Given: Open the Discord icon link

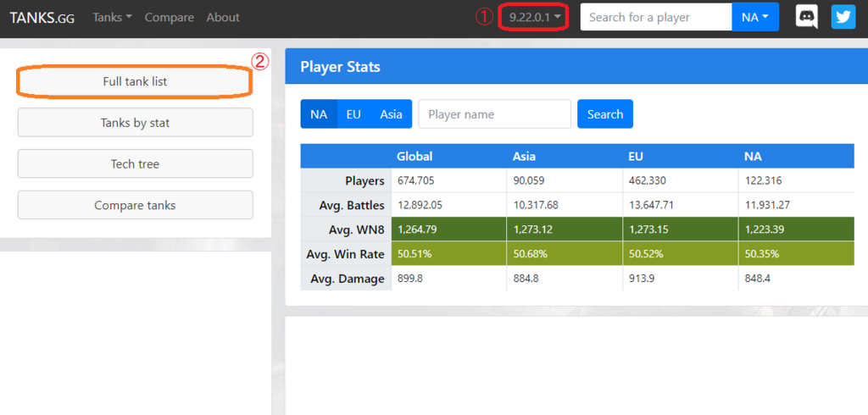Looking at the screenshot, I should pyautogui.click(x=807, y=17).
